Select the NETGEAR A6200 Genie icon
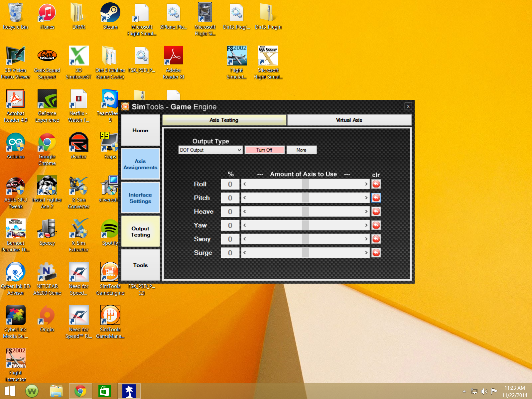 47,279
